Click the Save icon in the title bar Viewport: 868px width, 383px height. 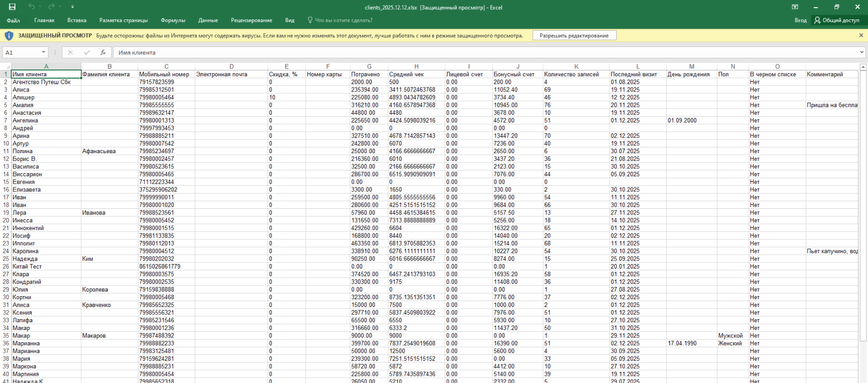(12, 7)
